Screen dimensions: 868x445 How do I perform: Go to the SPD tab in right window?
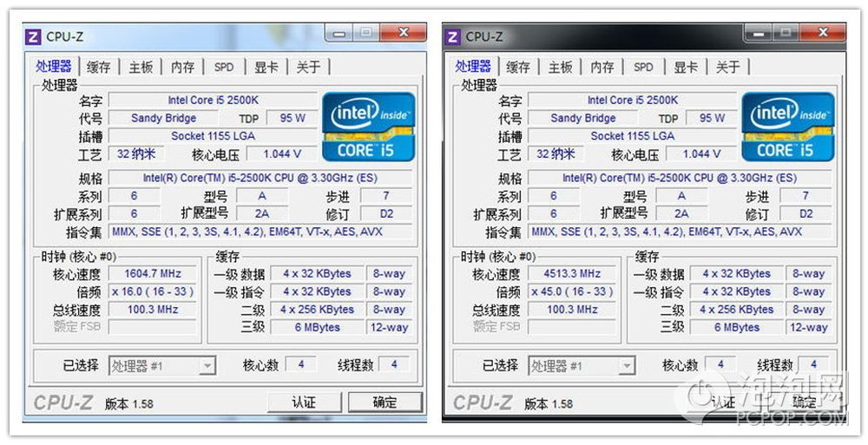[x=643, y=67]
